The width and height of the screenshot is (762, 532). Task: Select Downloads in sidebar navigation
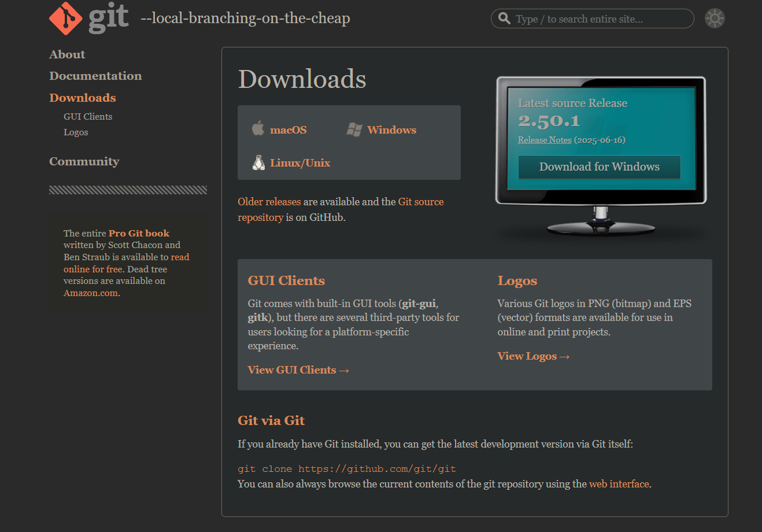click(83, 98)
